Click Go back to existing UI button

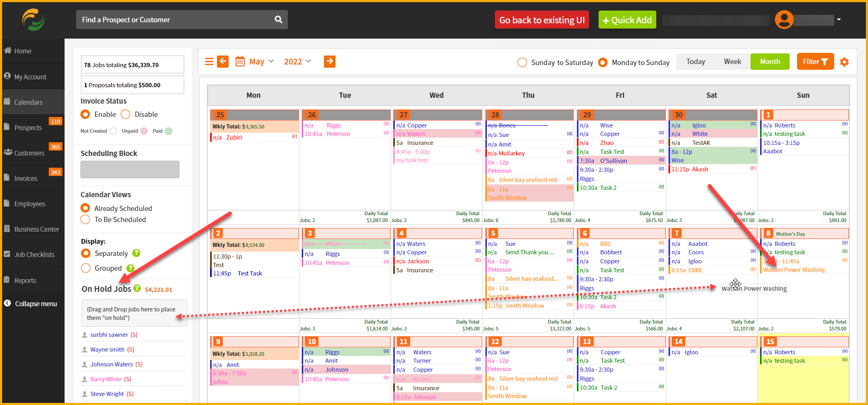click(x=542, y=20)
